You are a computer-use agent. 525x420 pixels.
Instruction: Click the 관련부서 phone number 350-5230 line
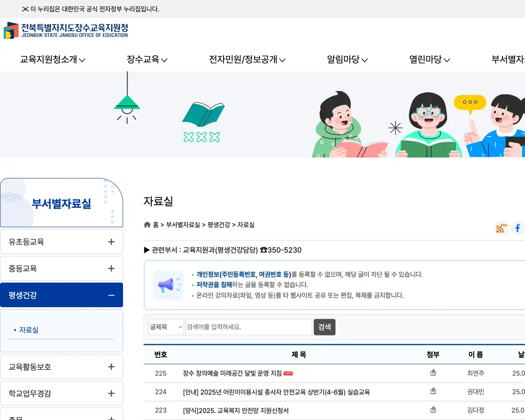click(x=223, y=250)
